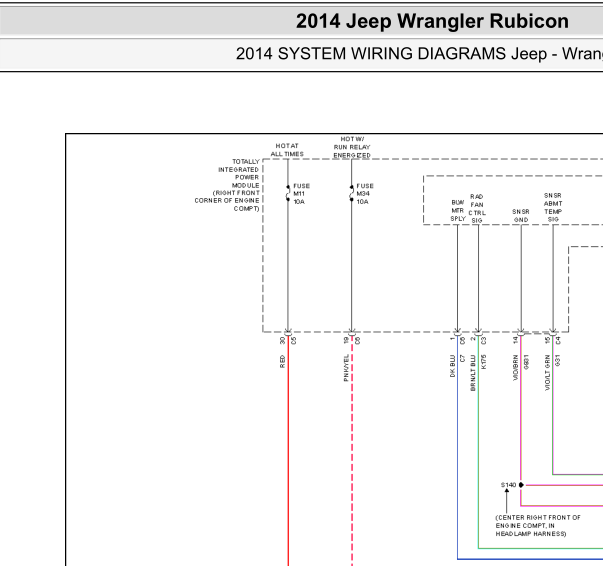Image resolution: width=603 pixels, height=566 pixels.
Task: Click the "VIO/BRN" wire color label
Action: click(x=516, y=368)
